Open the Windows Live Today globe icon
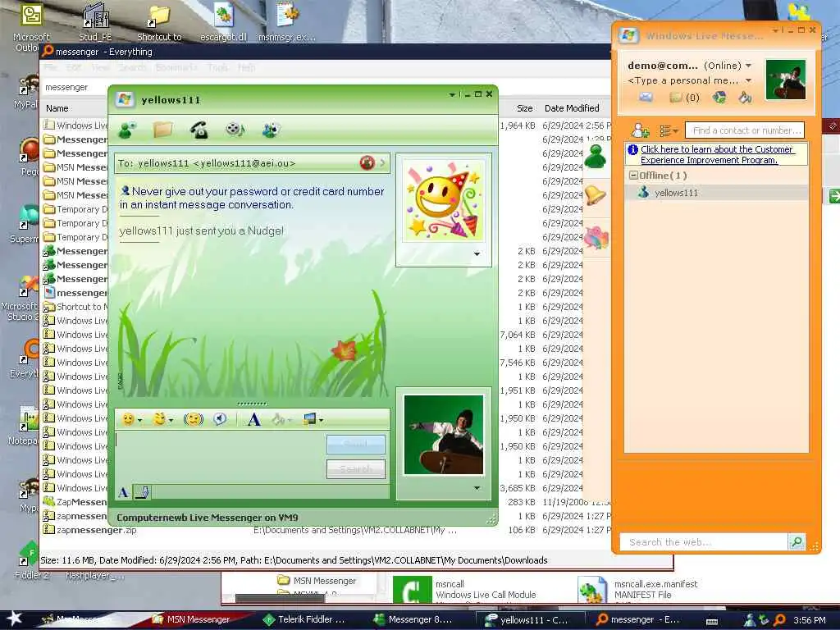The height and width of the screenshot is (630, 840). (x=719, y=98)
